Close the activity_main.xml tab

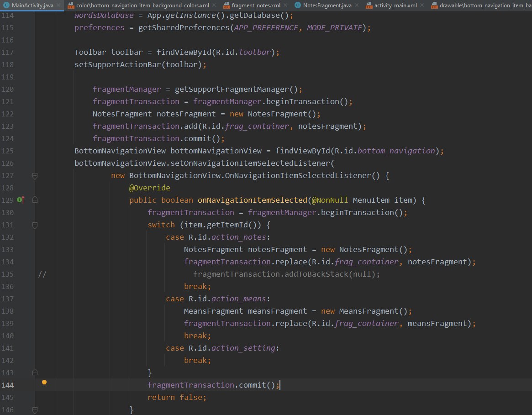[x=422, y=5]
